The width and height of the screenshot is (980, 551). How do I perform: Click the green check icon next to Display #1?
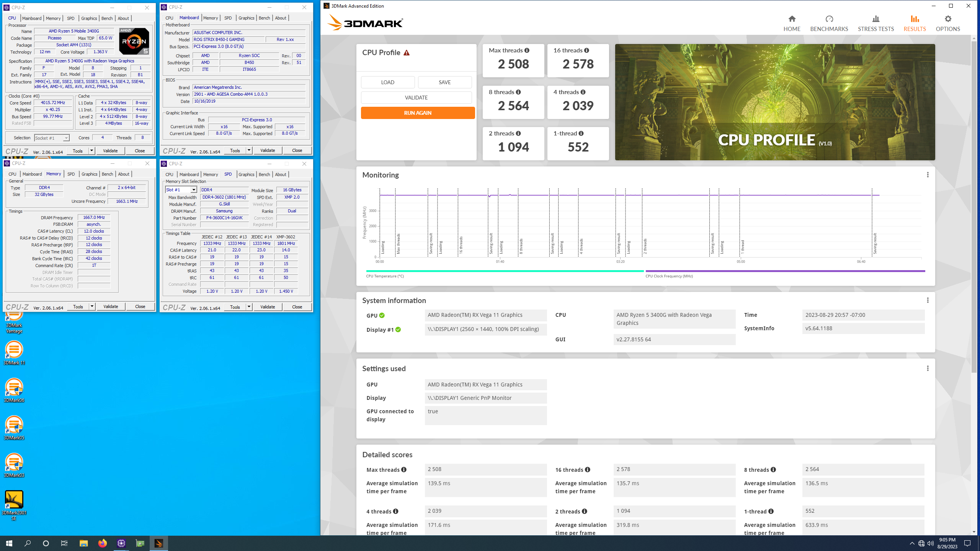[x=398, y=330]
